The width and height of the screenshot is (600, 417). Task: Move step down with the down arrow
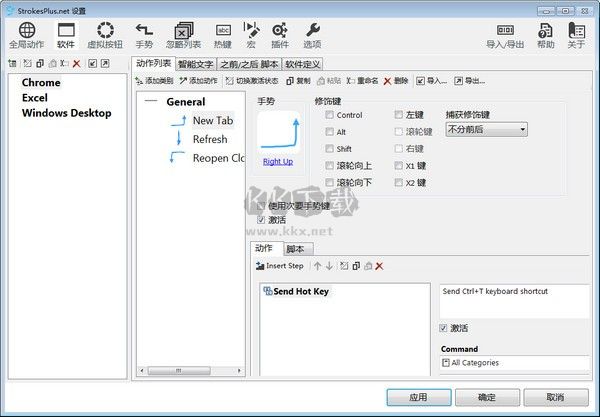329,266
